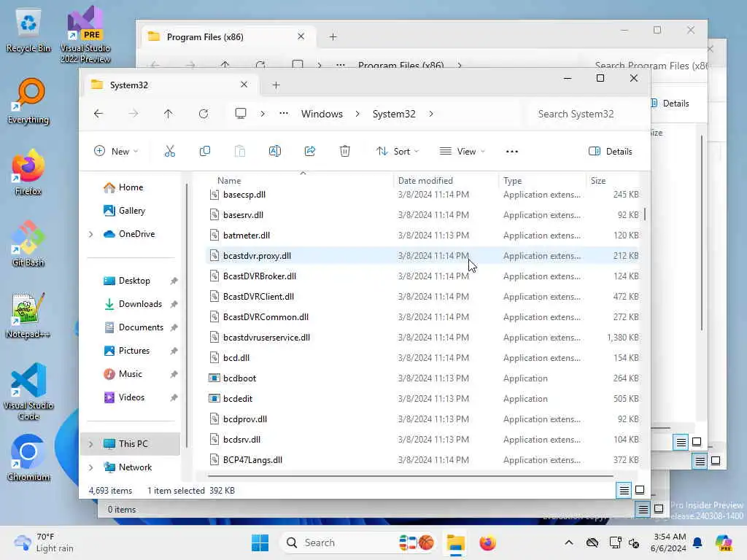Add a new tab in the System32 window
Screen dimensions: 747x560
(x=276, y=85)
